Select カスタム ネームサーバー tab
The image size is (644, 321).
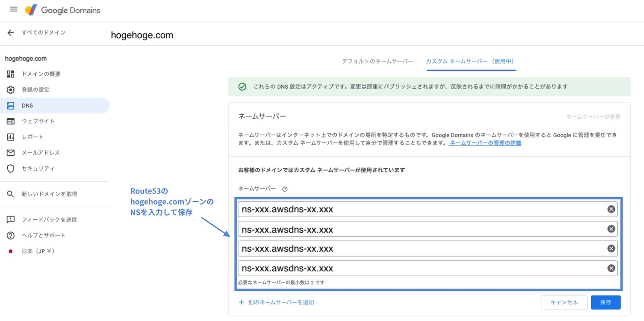pyautogui.click(x=470, y=61)
